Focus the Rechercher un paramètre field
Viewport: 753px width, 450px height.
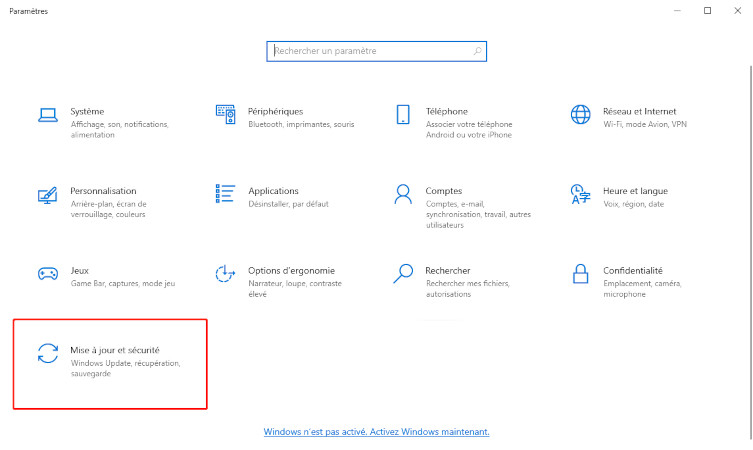376,51
